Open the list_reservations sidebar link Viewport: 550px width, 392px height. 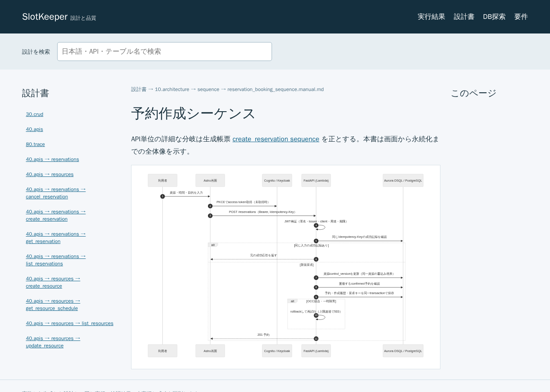point(56,260)
